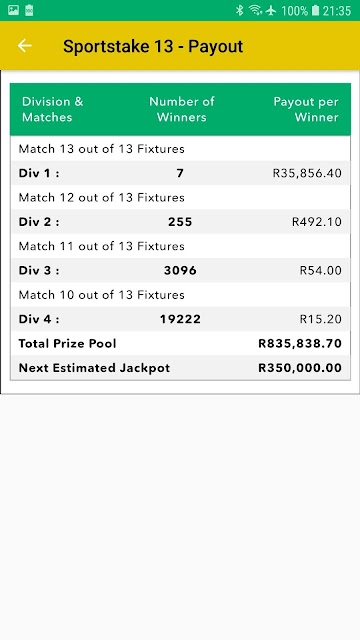
Task: Tap the image notification icon
Action: point(13,10)
